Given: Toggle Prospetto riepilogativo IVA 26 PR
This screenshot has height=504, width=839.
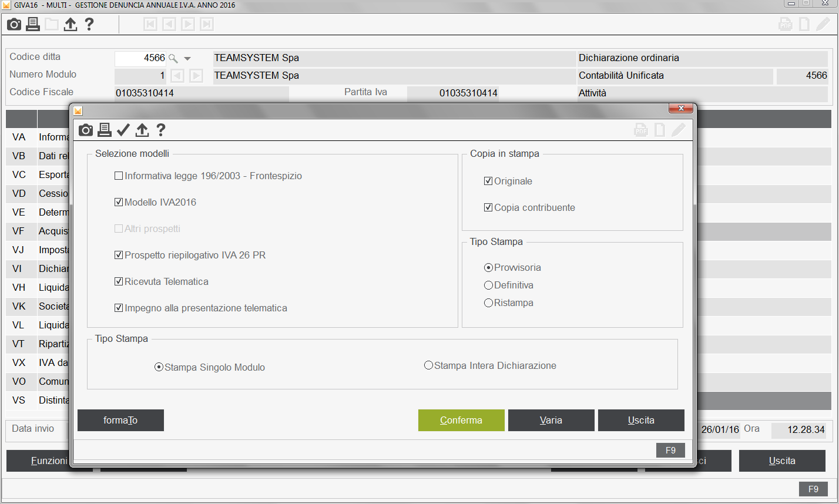Looking at the screenshot, I should pos(119,255).
